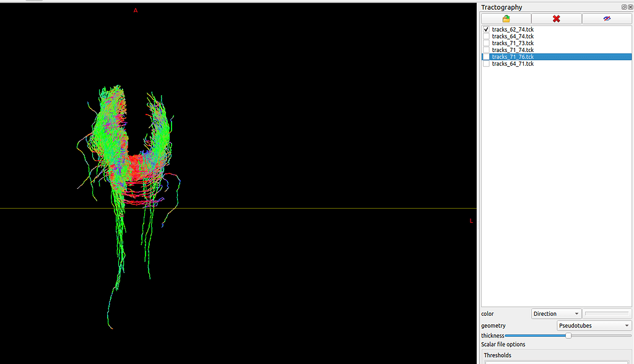Change Pseudotubes to a different geometry option
This screenshot has width=634, height=364.
coord(593,325)
